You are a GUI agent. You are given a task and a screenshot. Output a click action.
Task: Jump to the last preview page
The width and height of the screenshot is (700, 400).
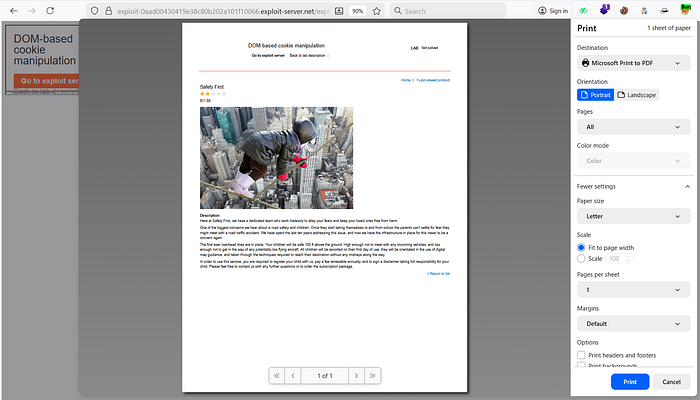coord(372,375)
